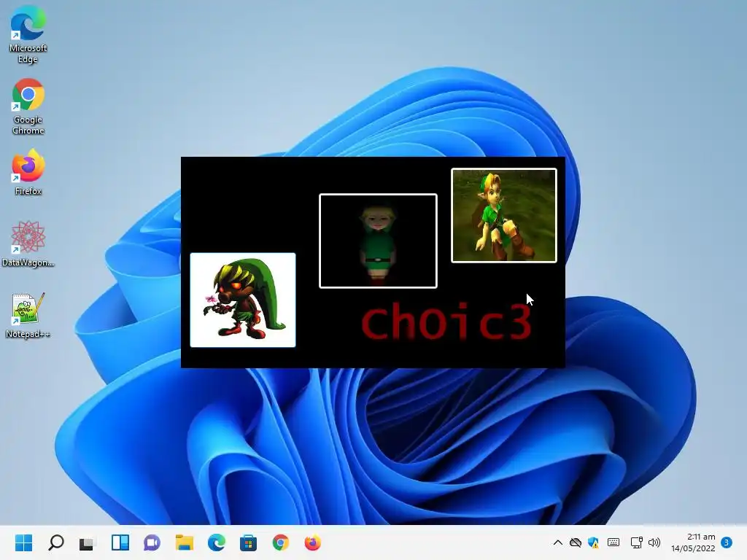Open Microsoft Store from the taskbar
The height and width of the screenshot is (560, 747).
[x=248, y=542]
